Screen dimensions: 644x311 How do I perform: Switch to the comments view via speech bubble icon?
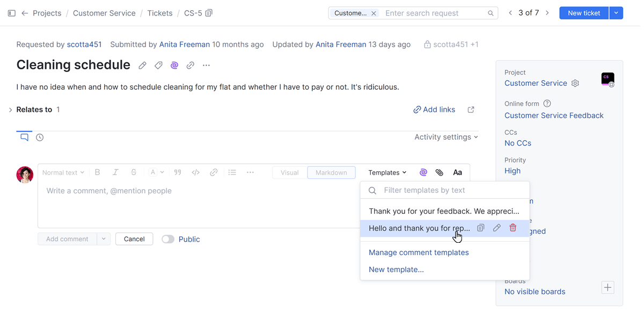pos(24,137)
